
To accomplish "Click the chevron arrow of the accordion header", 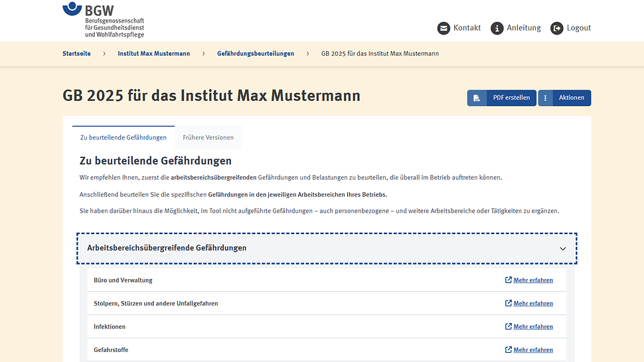I will (x=562, y=249).
